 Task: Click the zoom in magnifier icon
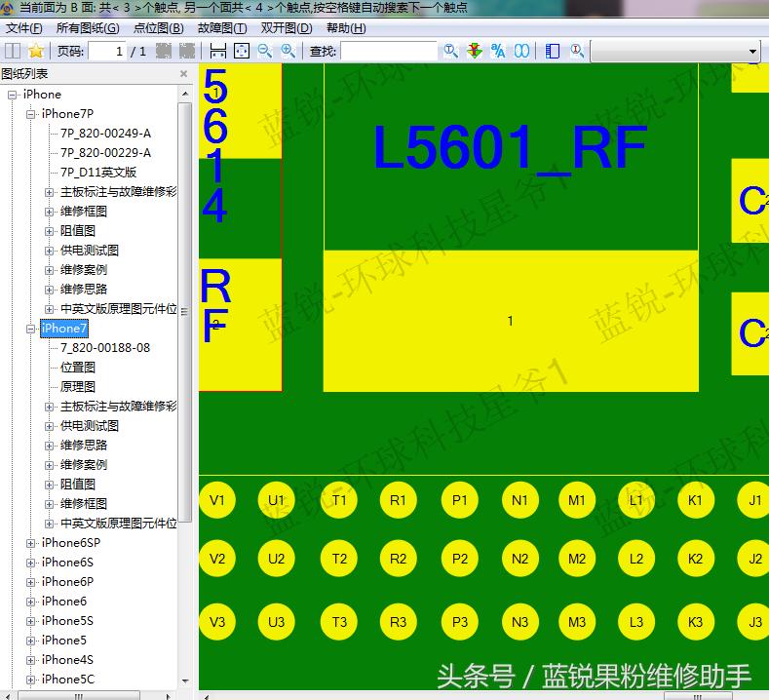[x=288, y=51]
